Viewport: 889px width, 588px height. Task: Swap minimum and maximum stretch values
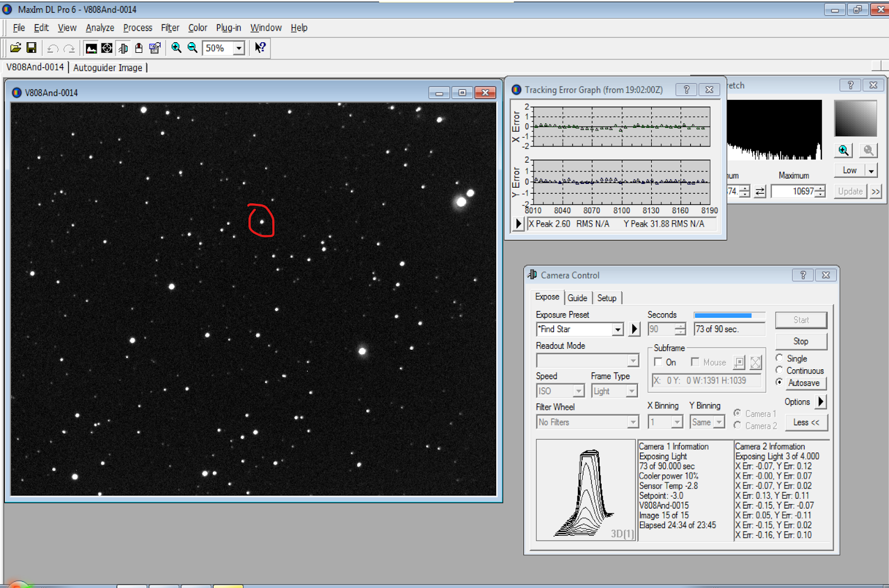point(760,192)
